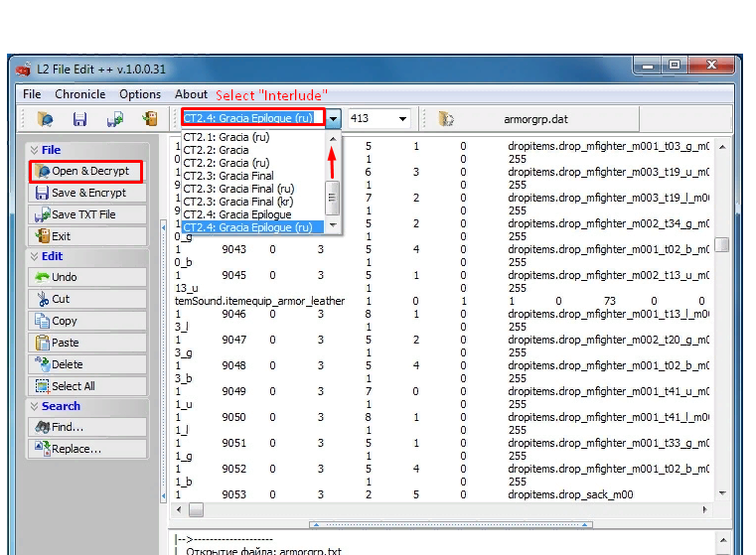This screenshot has height=555, width=756.
Task: Click the save floppy toolbar icon
Action: (x=80, y=118)
